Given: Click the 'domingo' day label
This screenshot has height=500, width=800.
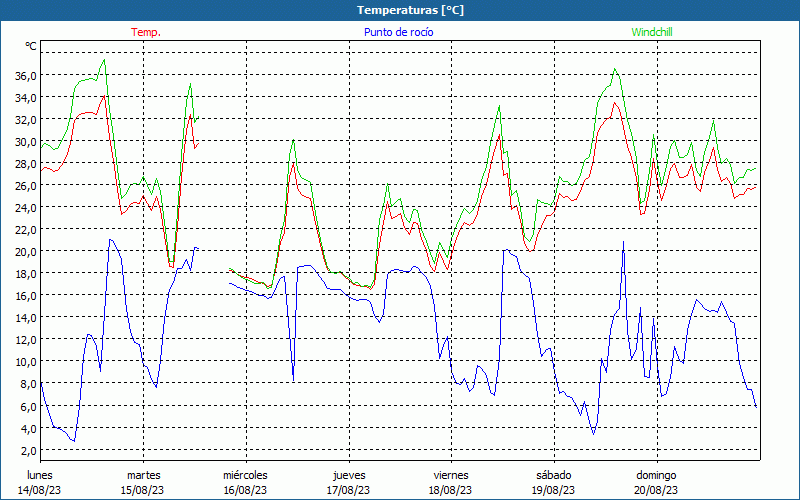Looking at the screenshot, I should [x=656, y=475].
